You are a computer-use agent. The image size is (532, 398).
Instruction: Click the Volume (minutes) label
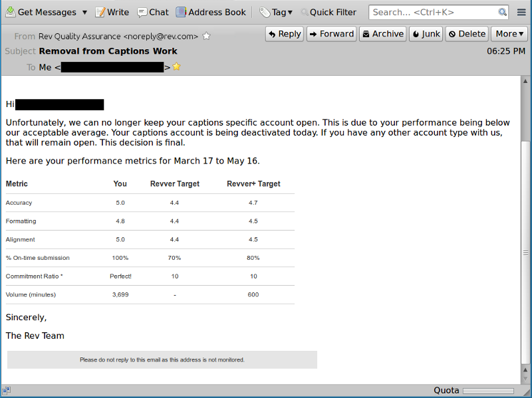(x=31, y=294)
